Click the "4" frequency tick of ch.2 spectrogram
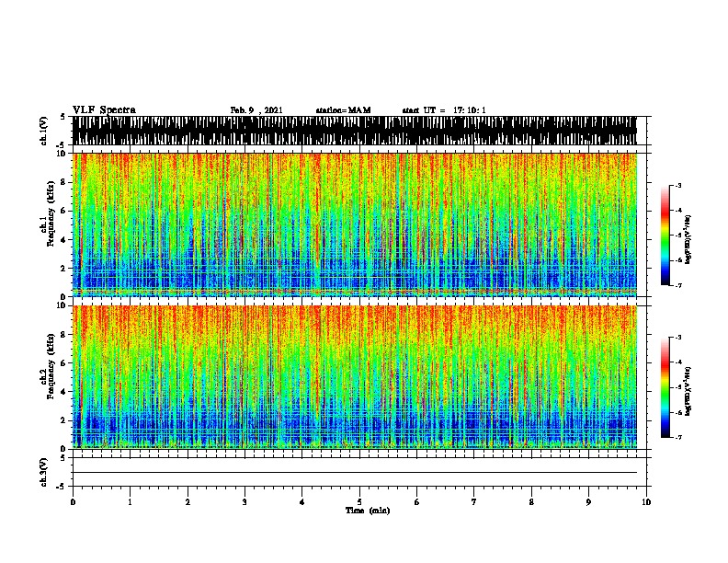 65,392
